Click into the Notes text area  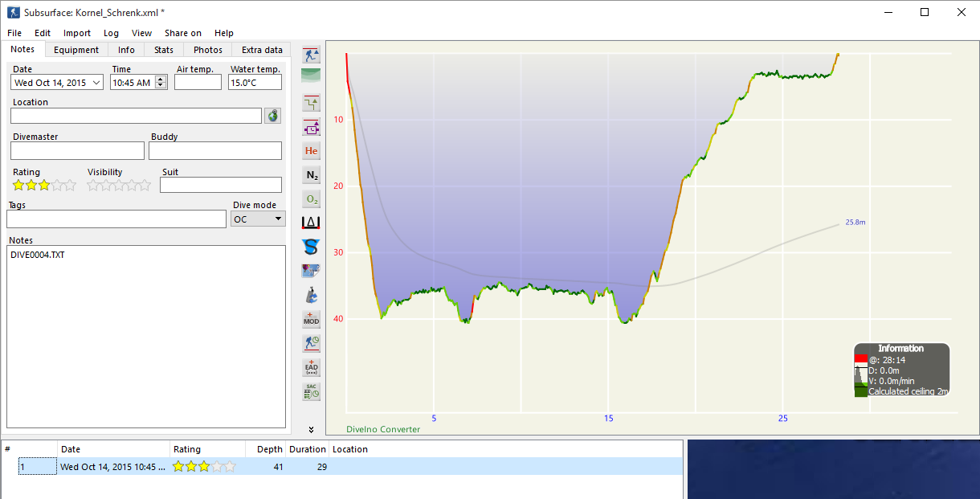tap(146, 337)
